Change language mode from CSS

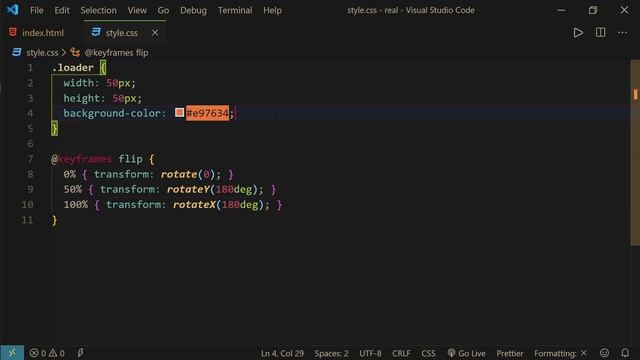[428, 353]
